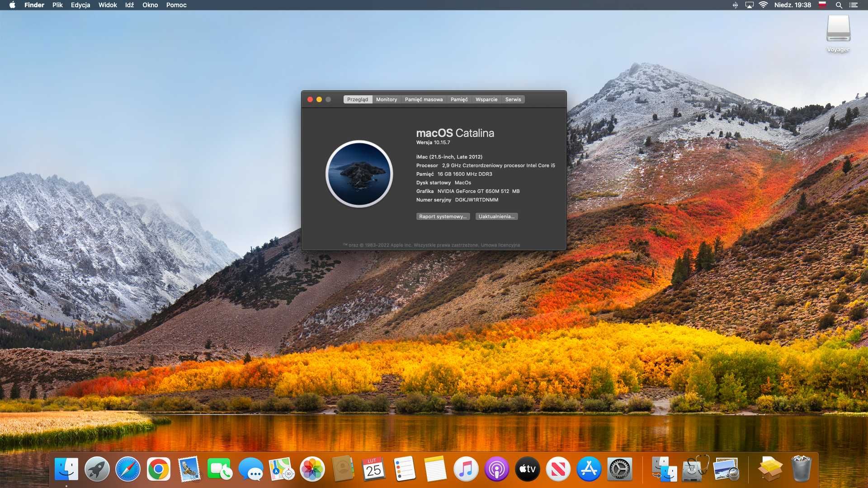The width and height of the screenshot is (868, 488).
Task: Open Migration Assistant in Dock
Action: coord(664,469)
